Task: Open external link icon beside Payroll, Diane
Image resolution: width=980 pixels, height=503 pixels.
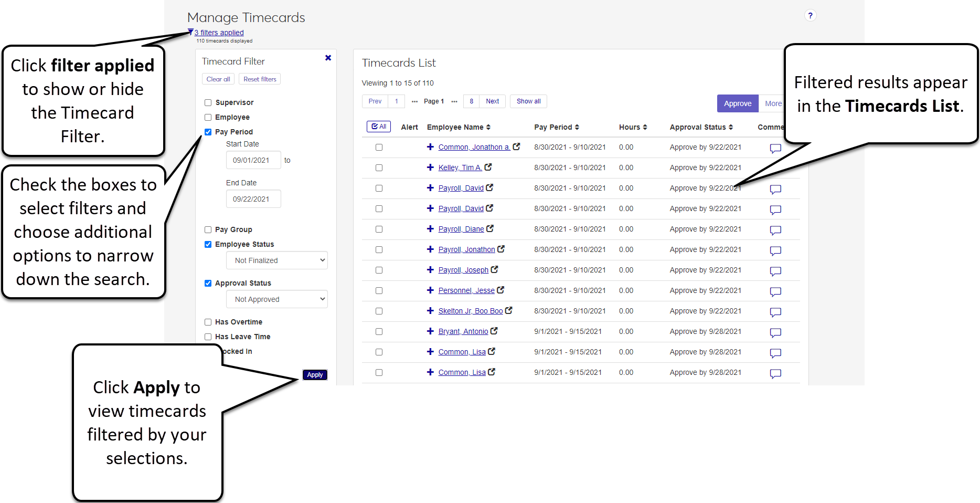Action: (x=490, y=228)
